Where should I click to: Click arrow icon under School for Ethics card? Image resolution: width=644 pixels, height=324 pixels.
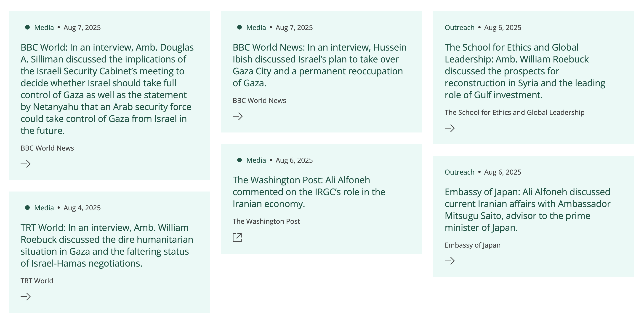click(x=450, y=128)
